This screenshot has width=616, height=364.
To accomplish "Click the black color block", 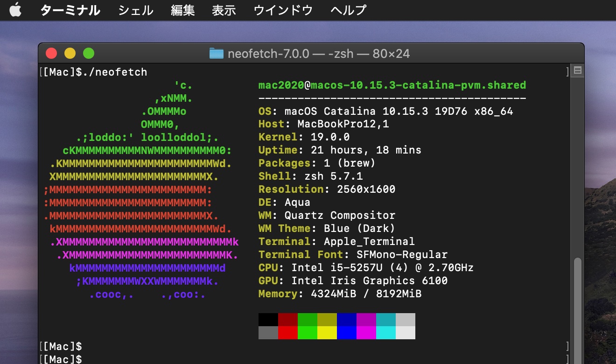I will (268, 320).
